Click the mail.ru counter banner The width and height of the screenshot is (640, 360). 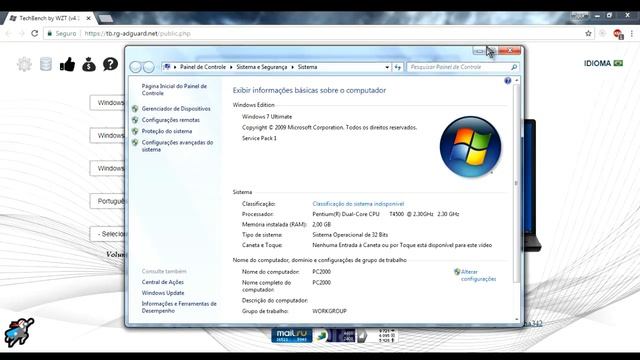[292, 336]
